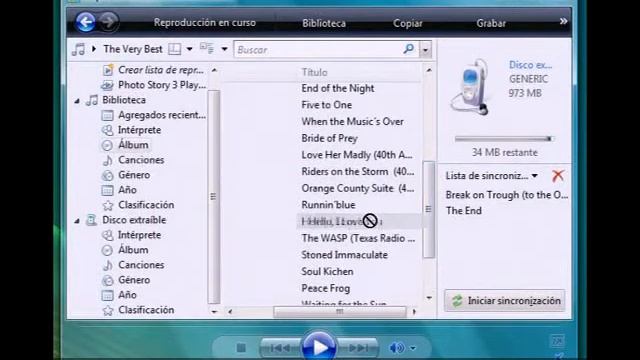Show more tabs with the double chevron
This screenshot has height=360, width=640.
pyautogui.click(x=563, y=21)
